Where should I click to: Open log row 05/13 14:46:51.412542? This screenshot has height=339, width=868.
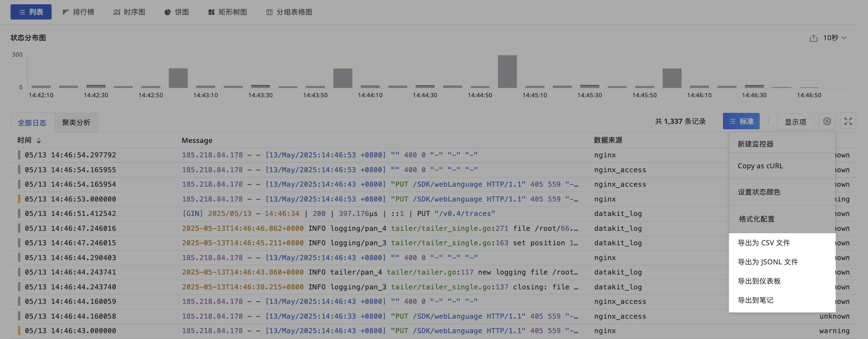tap(433, 214)
